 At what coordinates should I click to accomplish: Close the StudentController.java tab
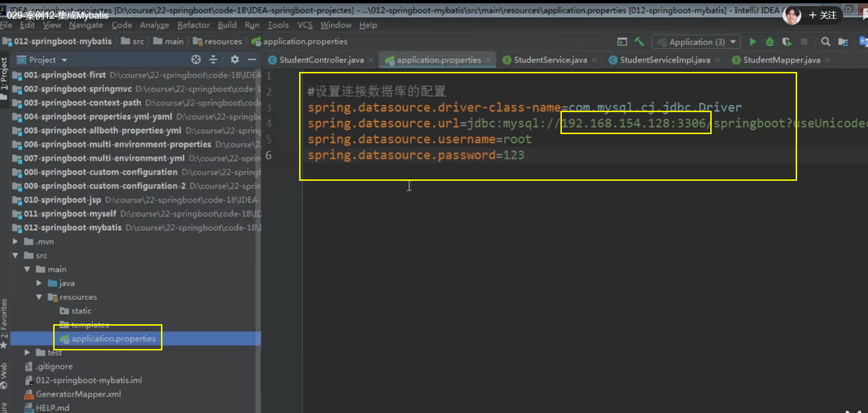[371, 60]
